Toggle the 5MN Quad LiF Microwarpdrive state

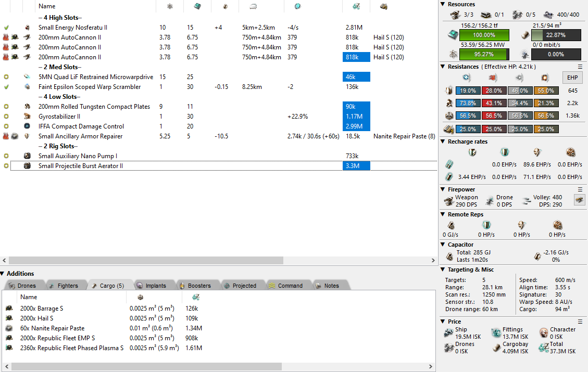(6, 77)
